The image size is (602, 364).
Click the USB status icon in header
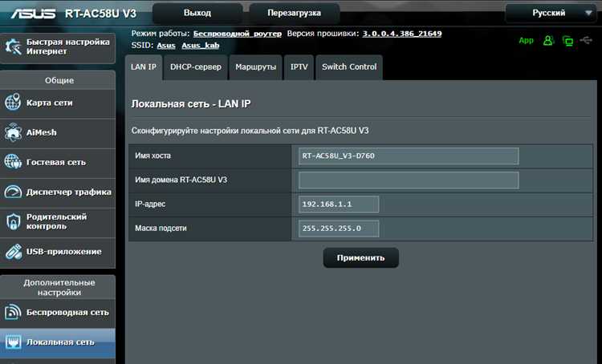point(586,40)
